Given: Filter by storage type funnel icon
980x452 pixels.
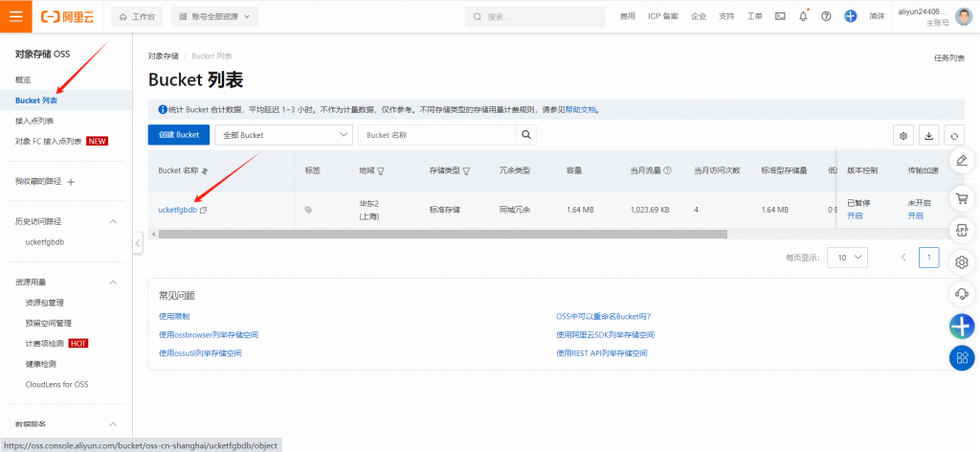Looking at the screenshot, I should 466,170.
